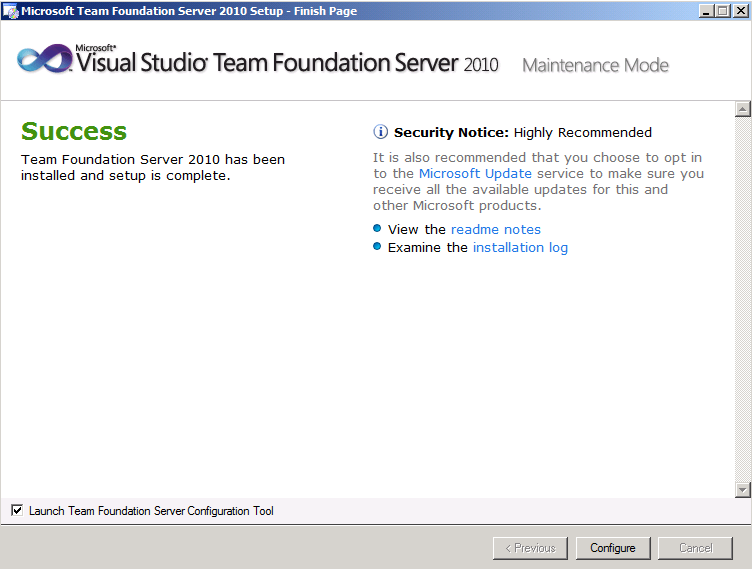
Task: Close the setup window
Action: (x=740, y=11)
